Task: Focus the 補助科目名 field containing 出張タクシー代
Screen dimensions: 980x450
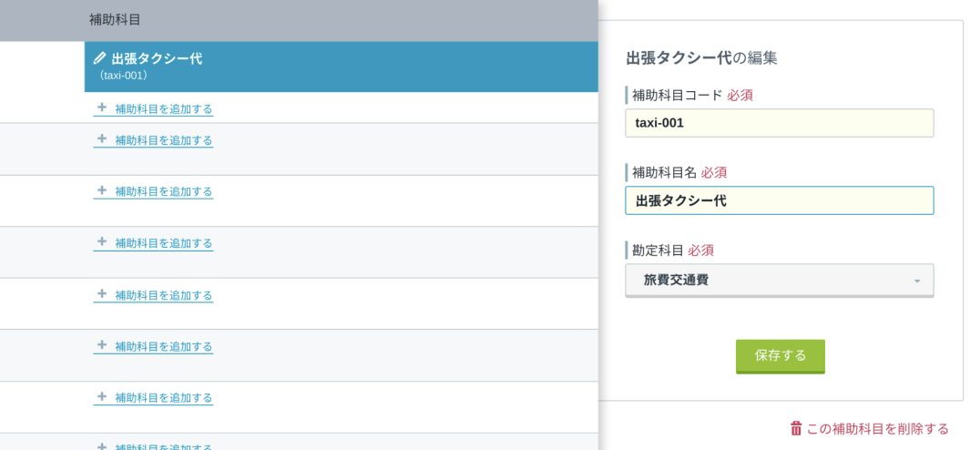Action: click(x=780, y=200)
